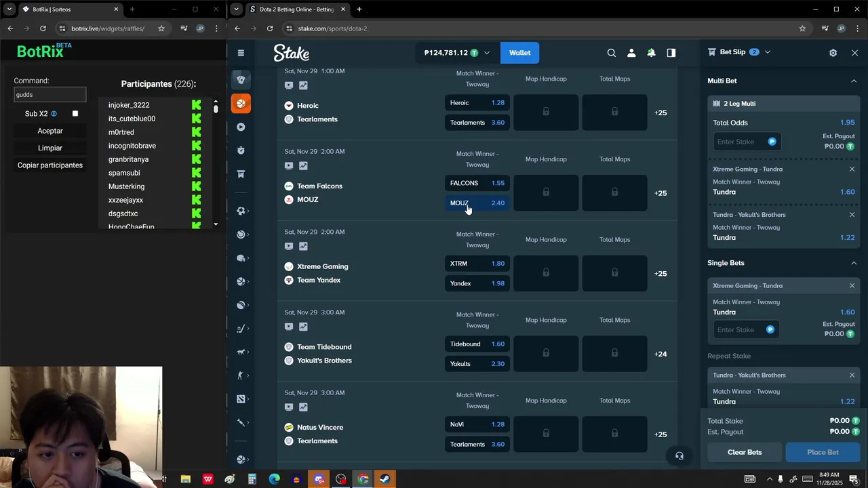This screenshot has width=868, height=488.
Task: Open Bet Slip settings gear
Action: [833, 53]
